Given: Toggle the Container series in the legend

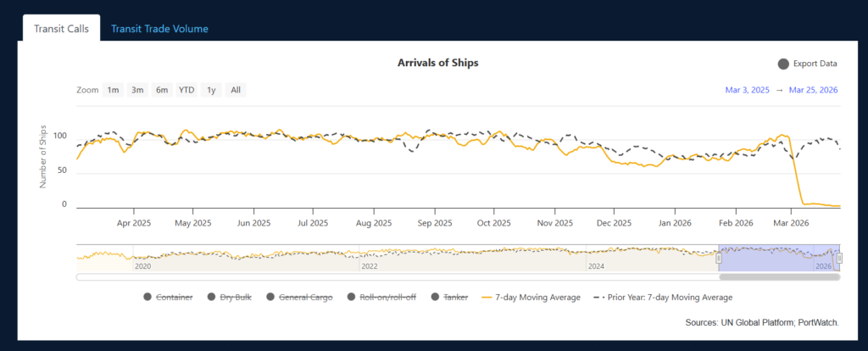Looking at the screenshot, I should pyautogui.click(x=171, y=297).
